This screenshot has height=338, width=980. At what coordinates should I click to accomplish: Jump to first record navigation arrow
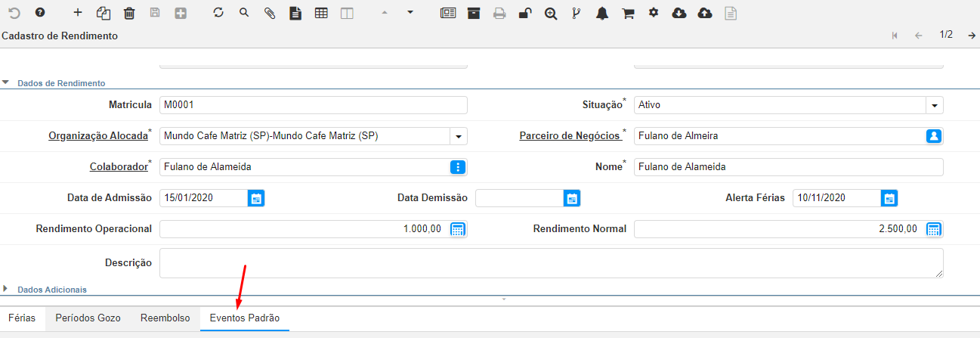tap(895, 36)
